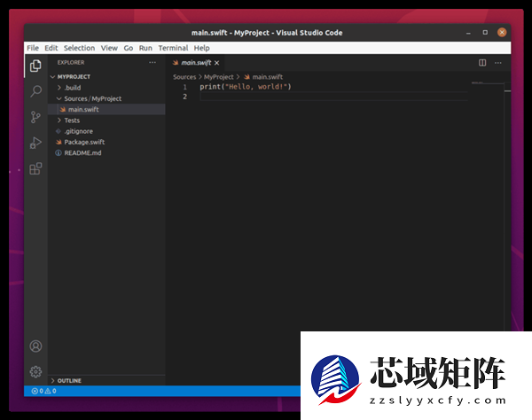
Task: Open the Terminal menu
Action: [173, 48]
